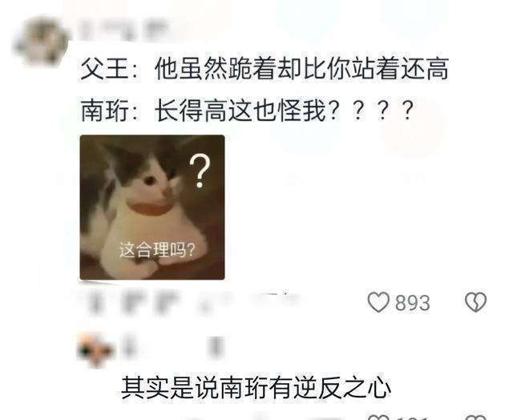Open the cat meme image in the comment
The image size is (513, 420).
(152, 207)
